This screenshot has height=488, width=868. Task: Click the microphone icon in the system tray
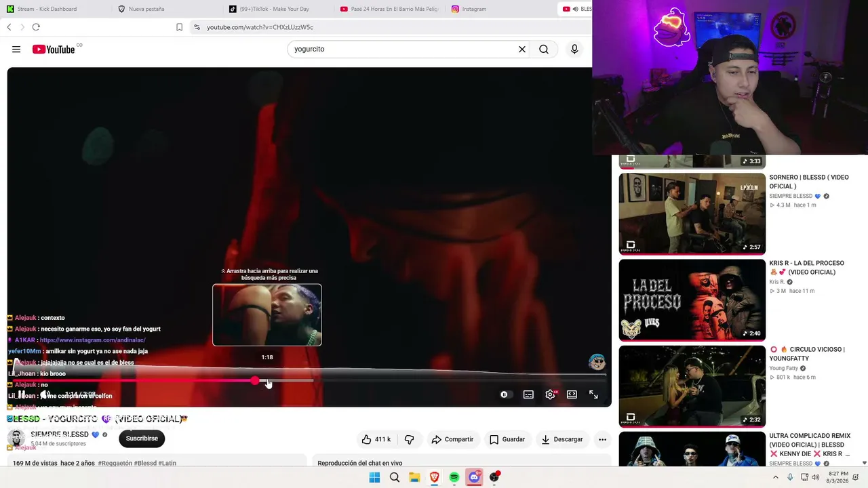click(x=790, y=477)
